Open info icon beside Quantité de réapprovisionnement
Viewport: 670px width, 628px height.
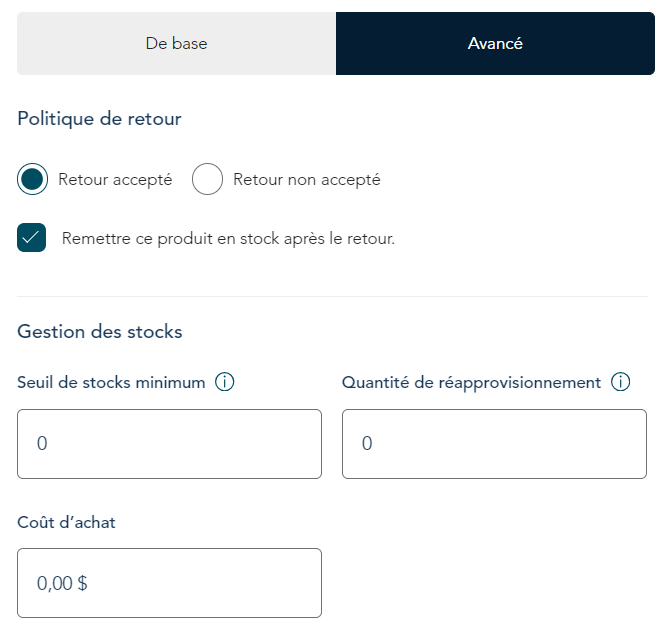(x=620, y=381)
